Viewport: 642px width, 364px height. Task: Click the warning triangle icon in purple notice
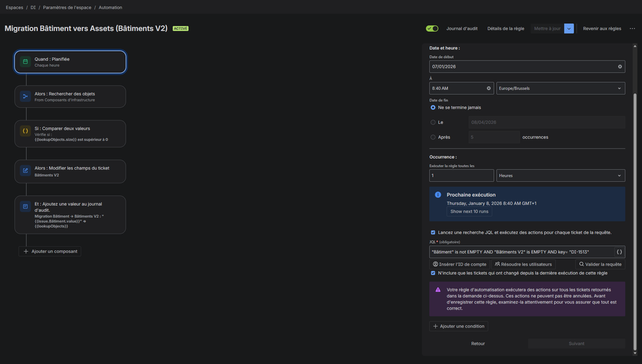tap(437, 289)
